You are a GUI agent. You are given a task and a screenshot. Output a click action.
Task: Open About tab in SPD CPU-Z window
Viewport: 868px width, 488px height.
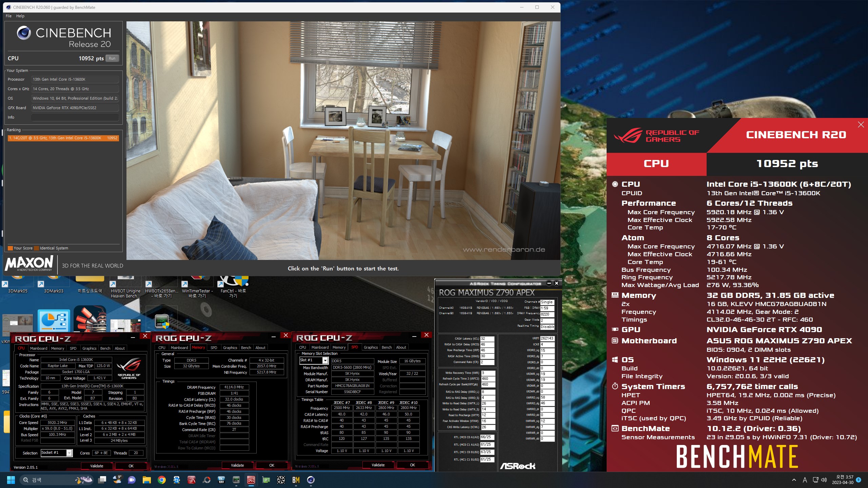tap(401, 347)
